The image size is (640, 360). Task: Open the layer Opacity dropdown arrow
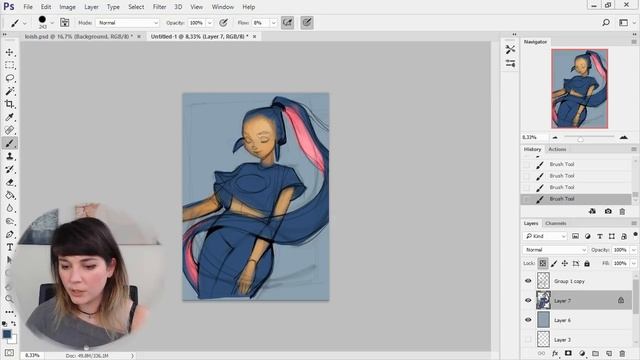pos(634,250)
